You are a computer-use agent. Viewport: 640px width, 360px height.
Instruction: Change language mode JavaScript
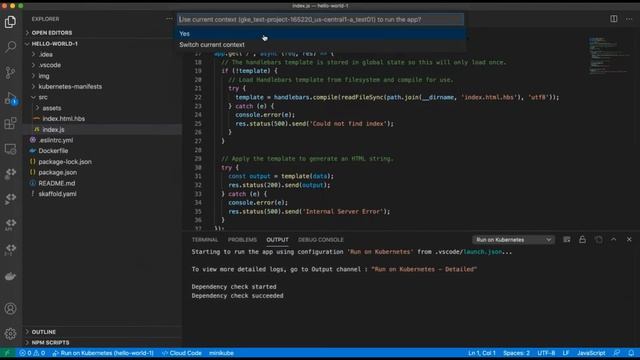click(591, 353)
